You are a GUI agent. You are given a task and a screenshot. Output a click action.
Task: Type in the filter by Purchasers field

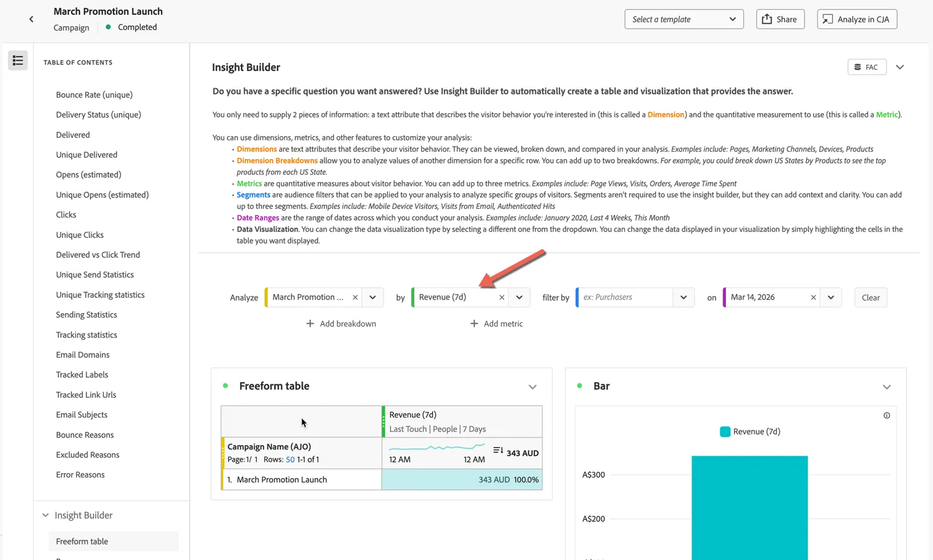pos(627,297)
